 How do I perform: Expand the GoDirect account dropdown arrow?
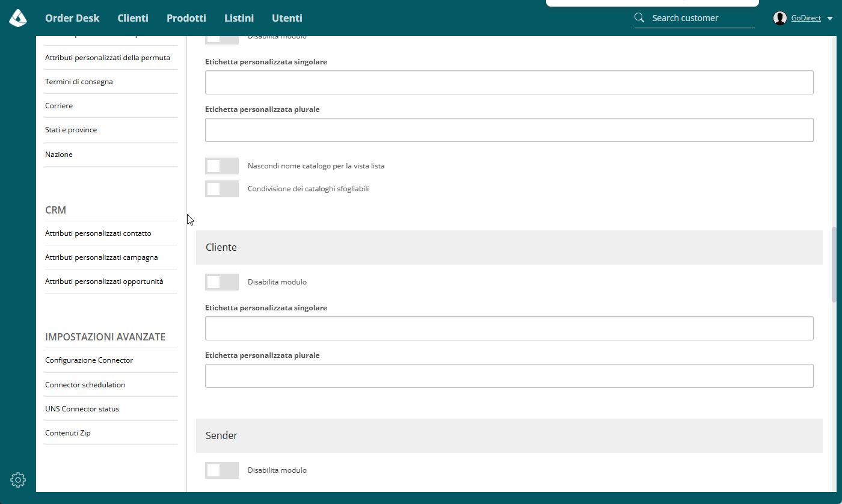(830, 19)
